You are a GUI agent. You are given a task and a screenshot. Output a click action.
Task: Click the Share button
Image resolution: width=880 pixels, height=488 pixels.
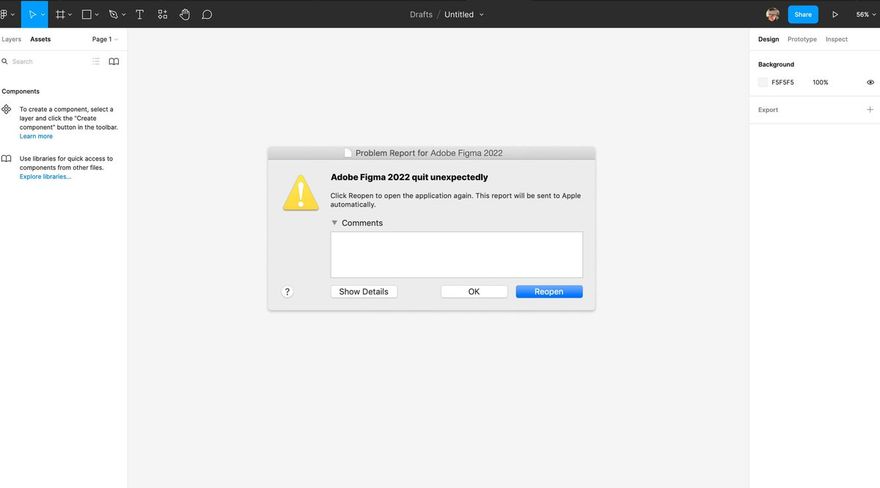(803, 15)
